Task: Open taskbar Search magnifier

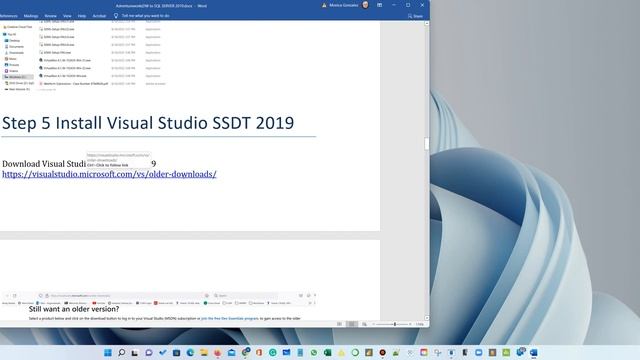Action: pos(121,352)
